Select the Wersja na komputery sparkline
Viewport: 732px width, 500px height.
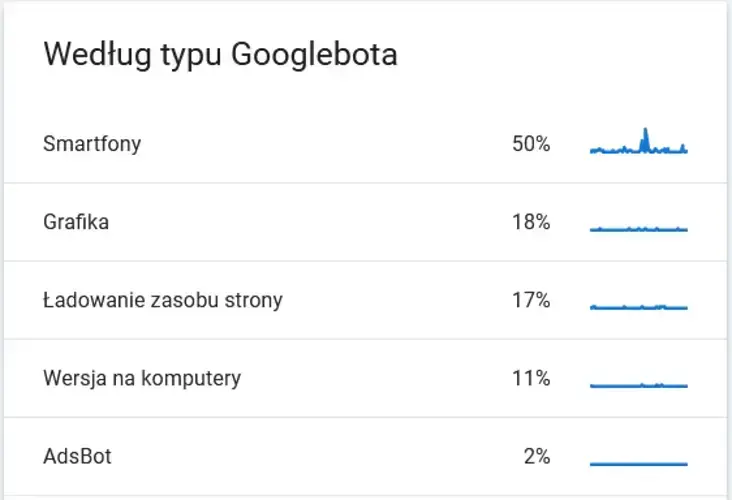pyautogui.click(x=638, y=384)
